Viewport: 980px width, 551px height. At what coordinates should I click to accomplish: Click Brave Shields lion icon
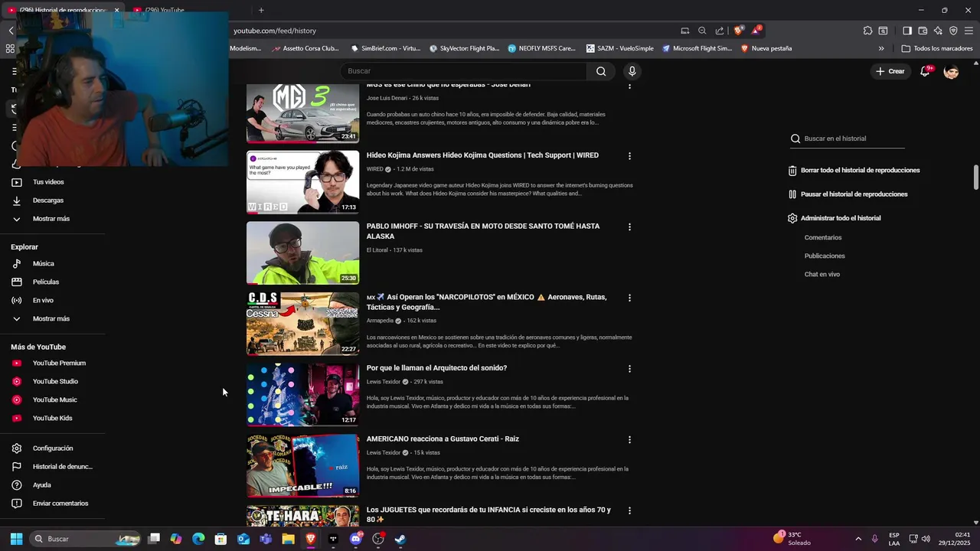coord(738,31)
